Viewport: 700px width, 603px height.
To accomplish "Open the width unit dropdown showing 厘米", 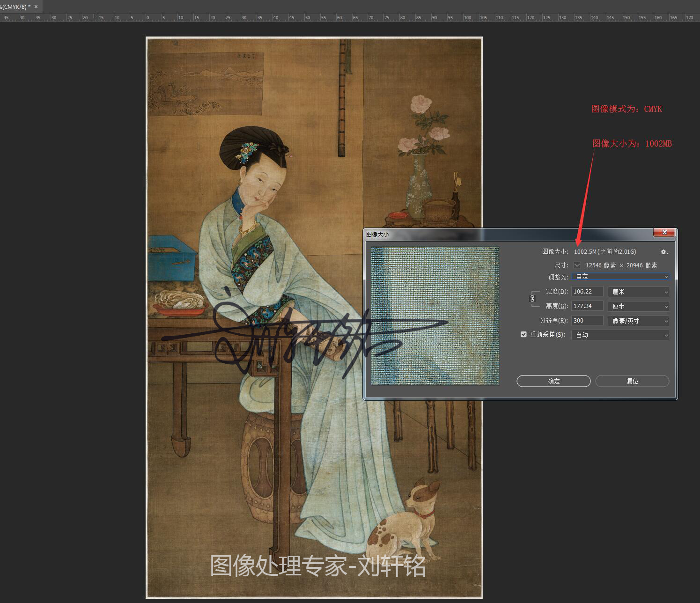I will click(x=639, y=292).
